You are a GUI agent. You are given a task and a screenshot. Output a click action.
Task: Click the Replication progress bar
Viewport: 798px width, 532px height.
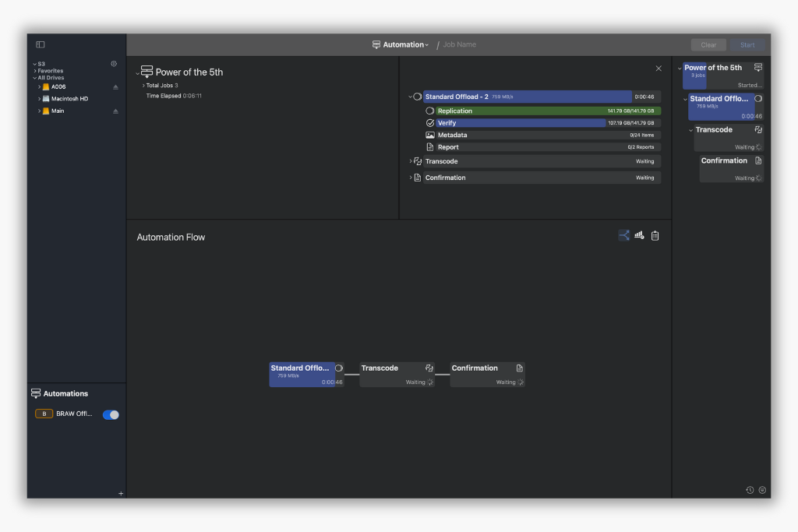tap(548, 111)
